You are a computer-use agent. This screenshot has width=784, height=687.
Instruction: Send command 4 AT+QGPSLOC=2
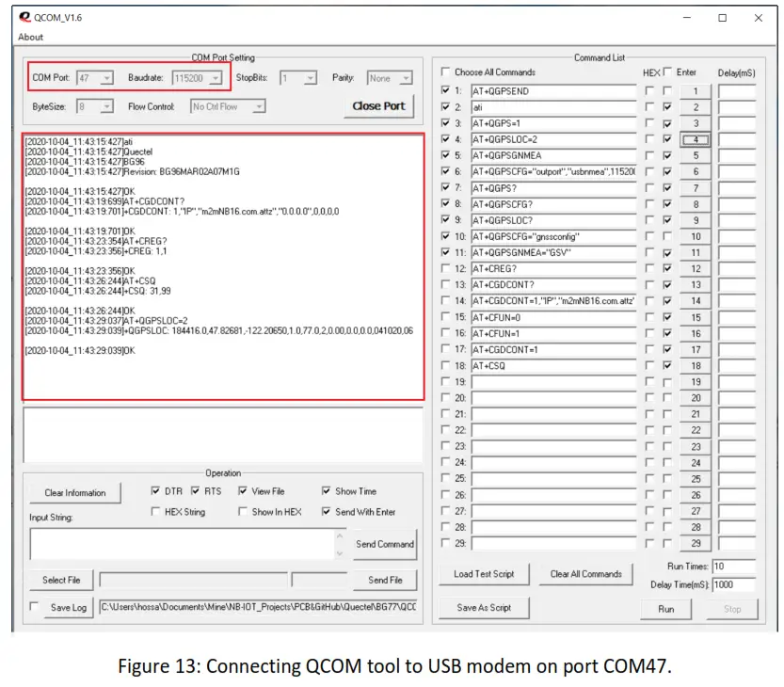pos(694,138)
